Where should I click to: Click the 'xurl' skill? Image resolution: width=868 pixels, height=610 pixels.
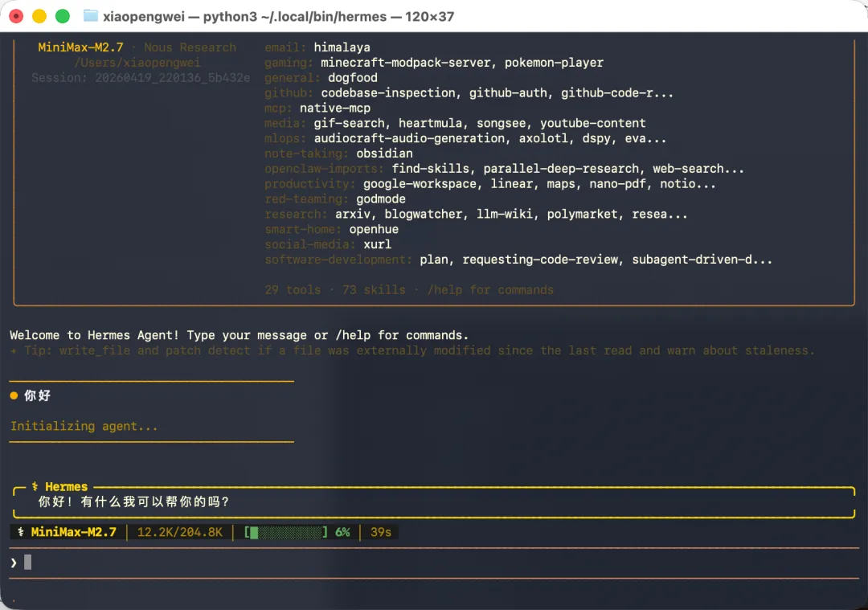pyautogui.click(x=377, y=244)
